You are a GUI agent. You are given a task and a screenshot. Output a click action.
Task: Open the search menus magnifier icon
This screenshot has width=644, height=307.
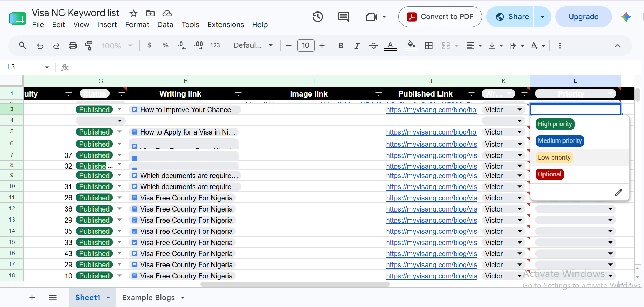(x=23, y=45)
